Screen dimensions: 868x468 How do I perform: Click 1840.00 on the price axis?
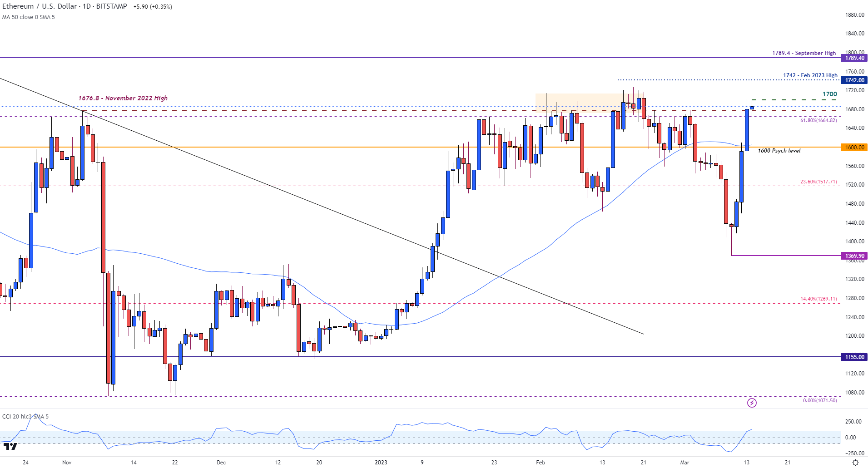(854, 34)
